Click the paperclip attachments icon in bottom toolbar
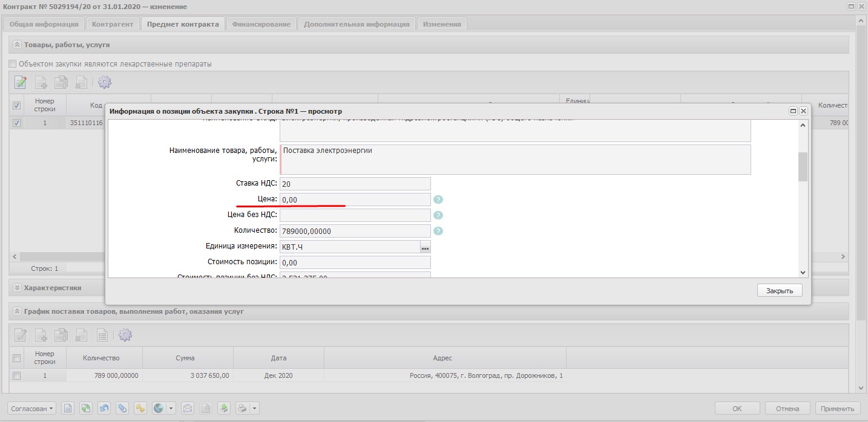Screen dimensions: 868x422 [x=122, y=408]
